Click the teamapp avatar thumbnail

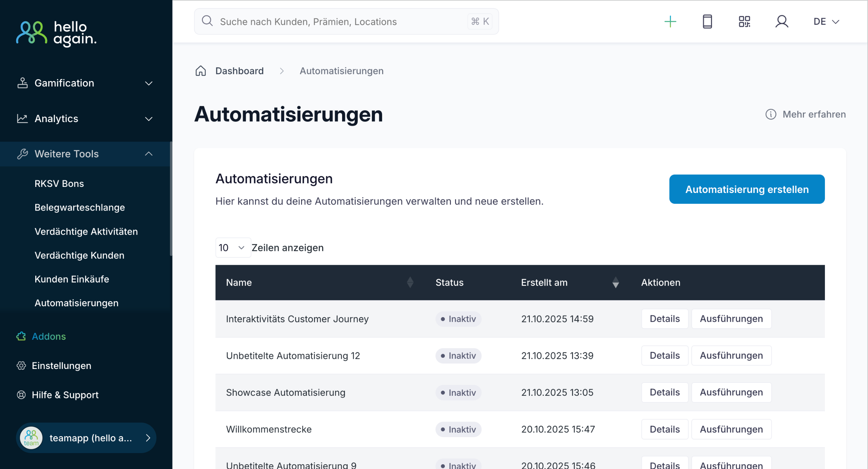pyautogui.click(x=31, y=438)
